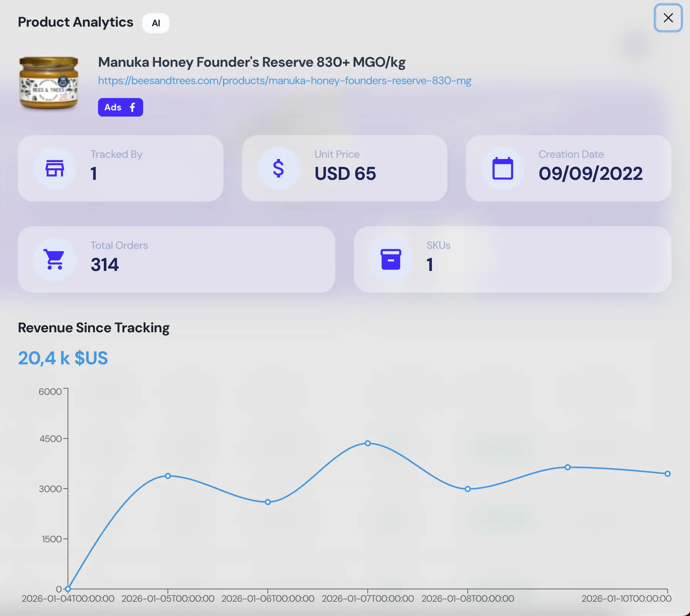The height and width of the screenshot is (616, 690).
Task: Click the 20,4 k $US revenue total
Action: click(x=63, y=358)
